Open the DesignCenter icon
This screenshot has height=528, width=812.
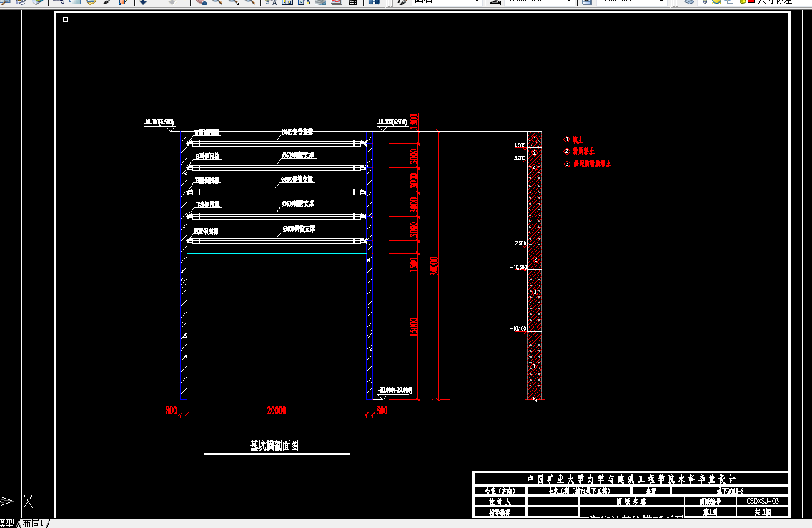coord(287,1)
